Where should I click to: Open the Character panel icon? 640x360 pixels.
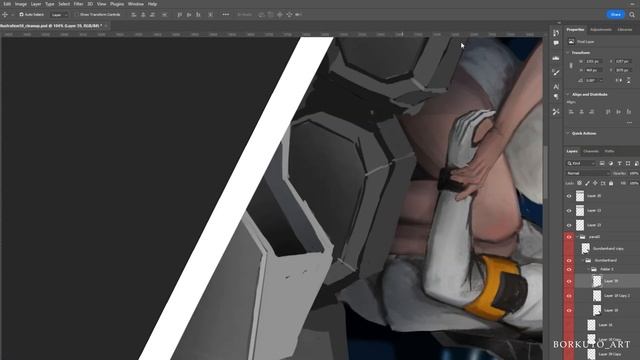[556, 87]
